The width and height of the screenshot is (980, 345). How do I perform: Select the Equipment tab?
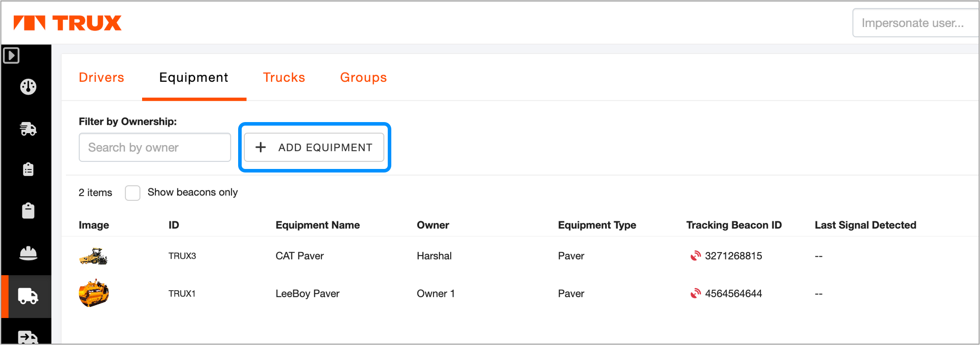click(x=194, y=77)
